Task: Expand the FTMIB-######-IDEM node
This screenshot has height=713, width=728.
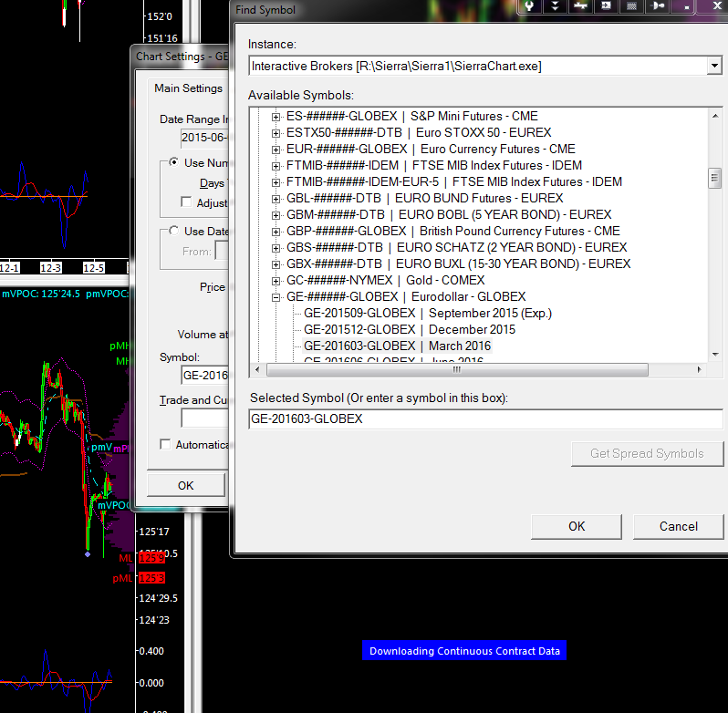Action: click(276, 166)
